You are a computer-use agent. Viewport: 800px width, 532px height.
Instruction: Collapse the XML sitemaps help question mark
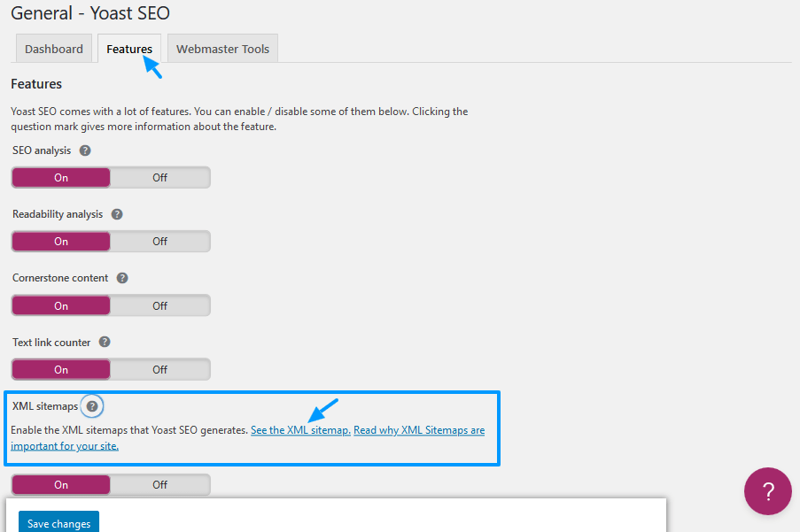pyautogui.click(x=92, y=406)
